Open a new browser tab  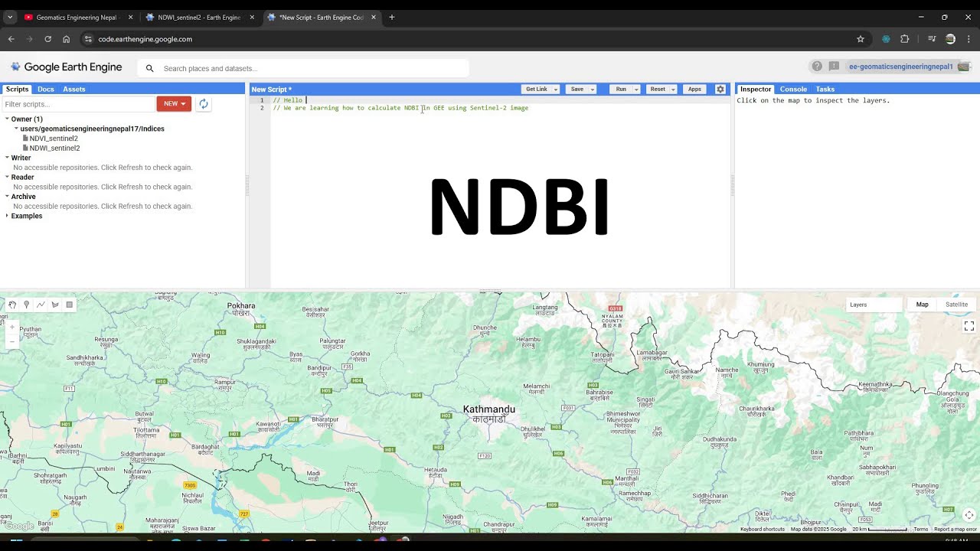(391, 17)
